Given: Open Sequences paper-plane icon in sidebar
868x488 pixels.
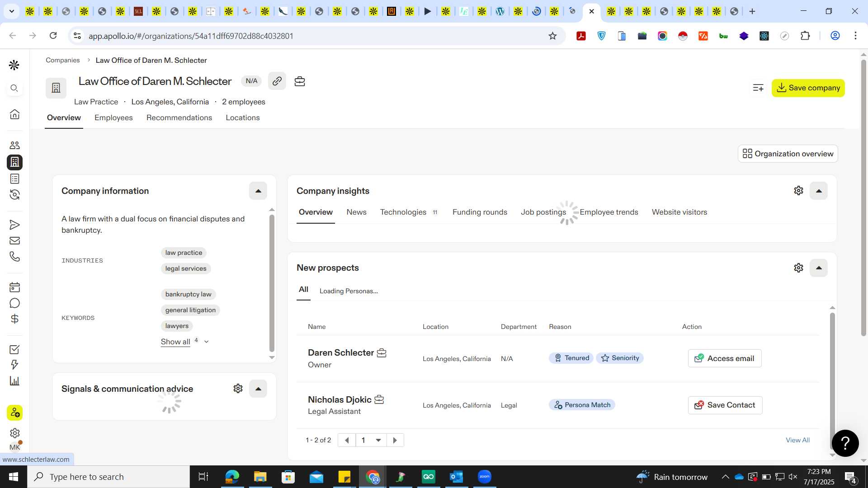Looking at the screenshot, I should click(14, 225).
